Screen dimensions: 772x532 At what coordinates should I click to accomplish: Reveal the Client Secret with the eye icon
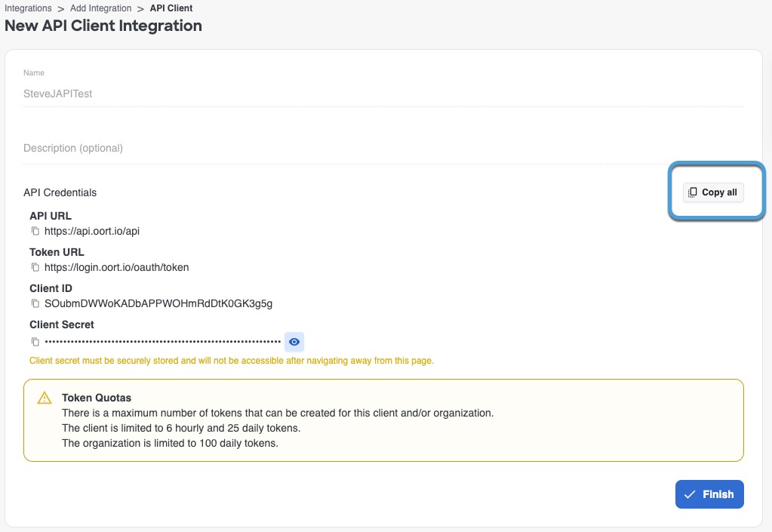coord(294,341)
